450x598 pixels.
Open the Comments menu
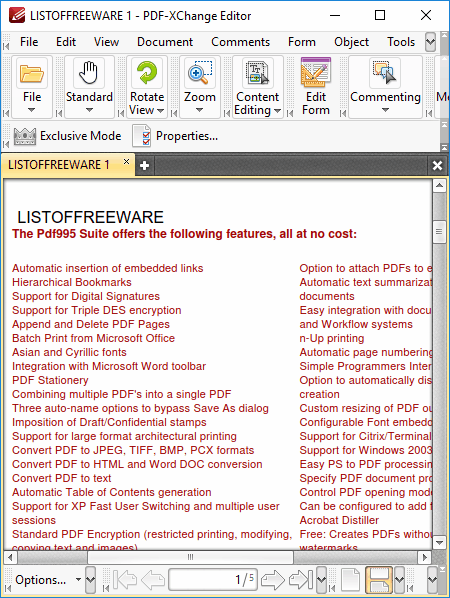click(240, 42)
